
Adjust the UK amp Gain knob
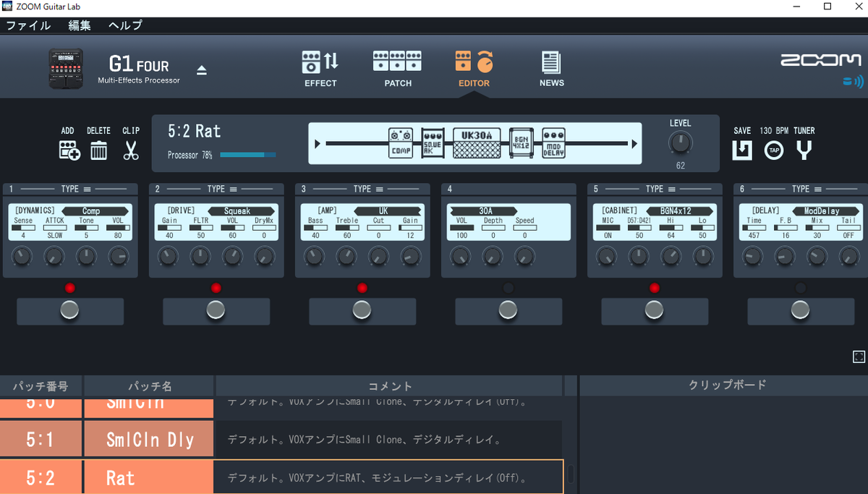coord(411,255)
